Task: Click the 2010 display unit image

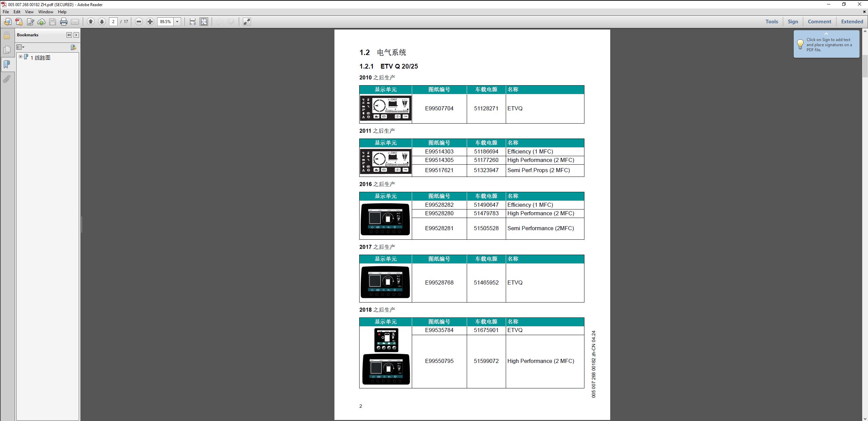Action: 386,108
